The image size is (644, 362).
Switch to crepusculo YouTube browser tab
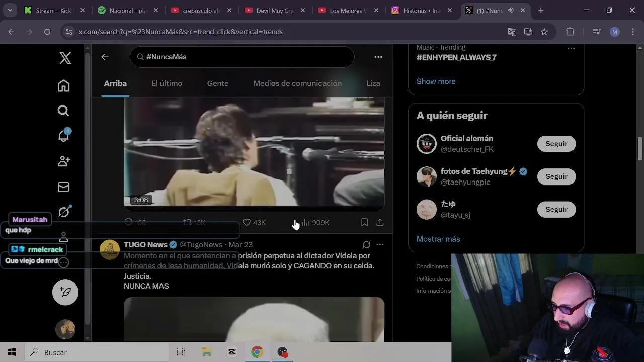click(201, 10)
